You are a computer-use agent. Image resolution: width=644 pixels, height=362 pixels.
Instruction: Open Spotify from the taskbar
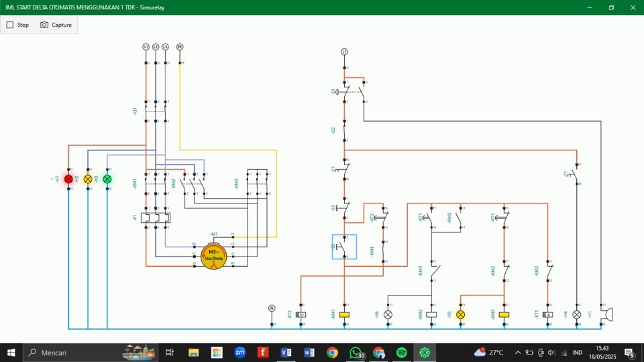[x=402, y=353]
